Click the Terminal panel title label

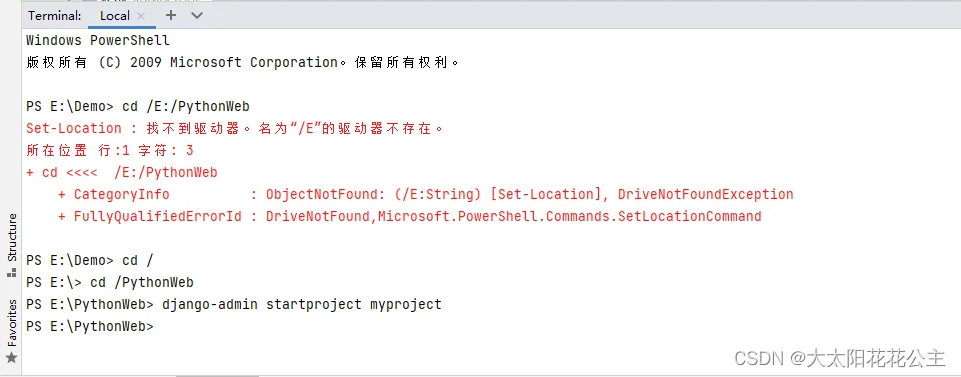click(55, 16)
